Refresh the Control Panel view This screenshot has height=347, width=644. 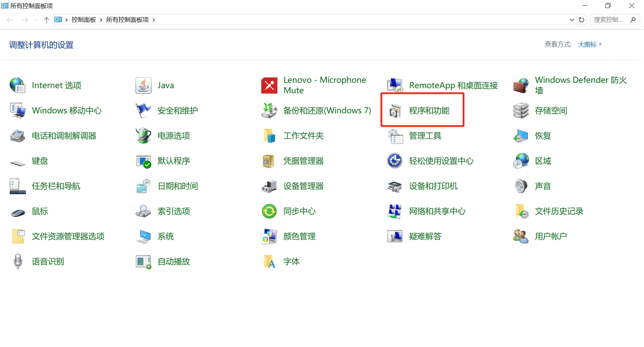coord(581,19)
